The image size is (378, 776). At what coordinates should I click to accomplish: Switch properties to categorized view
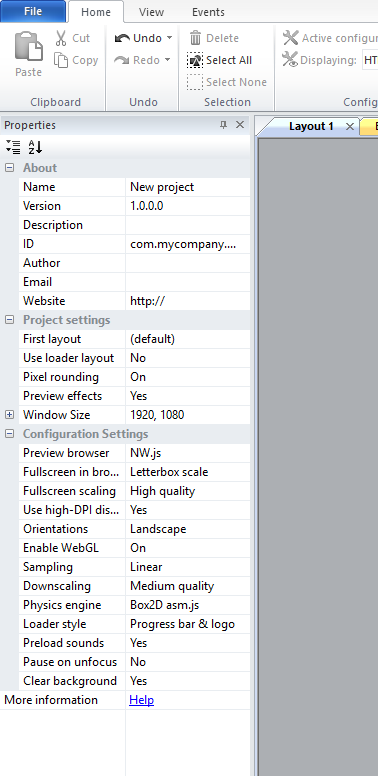13,147
